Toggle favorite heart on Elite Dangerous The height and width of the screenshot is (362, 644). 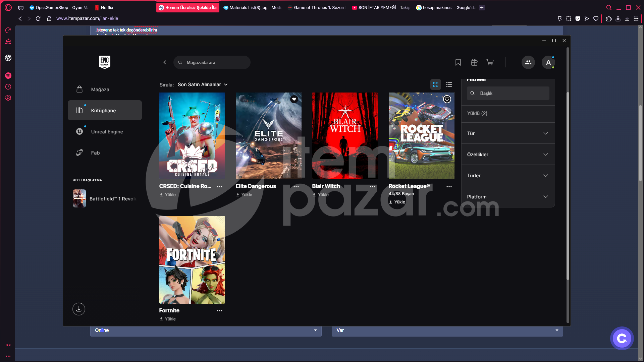click(x=294, y=99)
